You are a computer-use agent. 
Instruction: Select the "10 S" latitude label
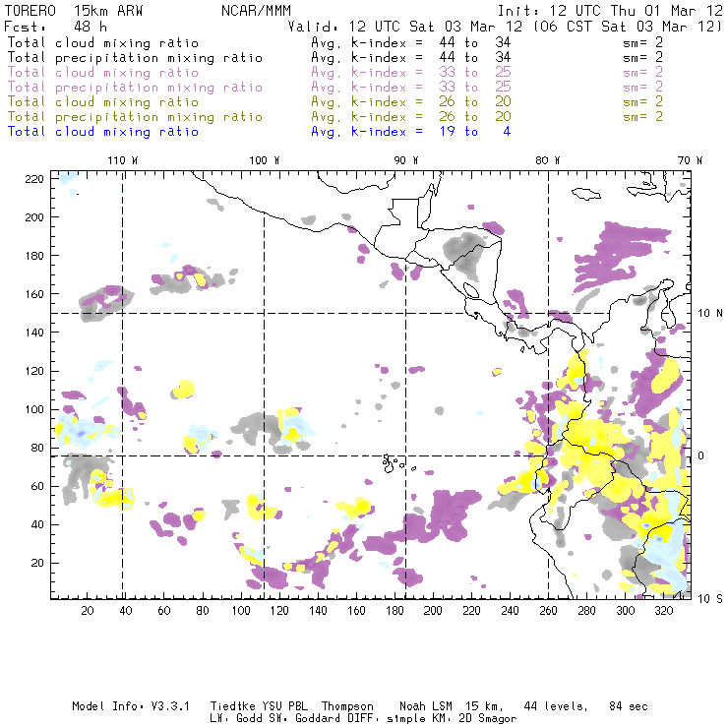710,599
